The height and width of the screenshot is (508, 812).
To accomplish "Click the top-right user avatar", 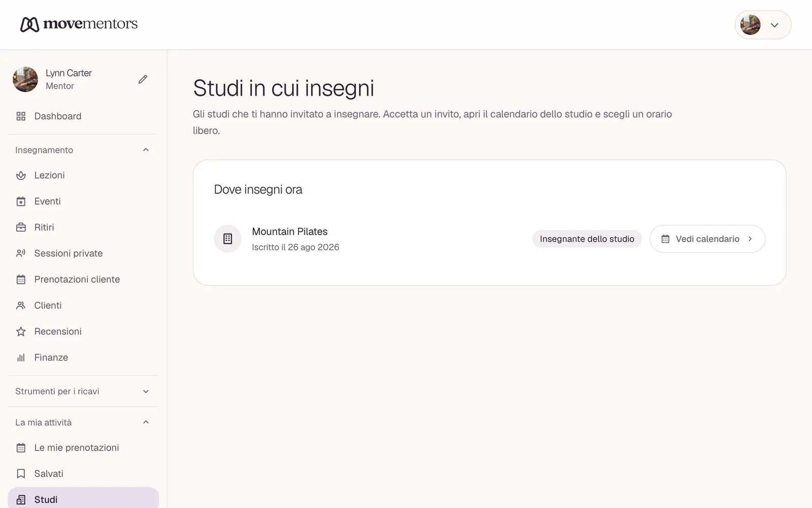I will coord(750,25).
